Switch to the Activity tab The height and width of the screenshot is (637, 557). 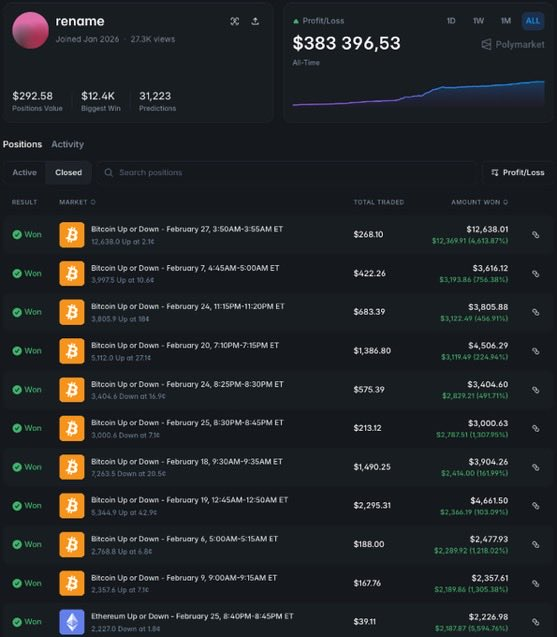point(67,144)
